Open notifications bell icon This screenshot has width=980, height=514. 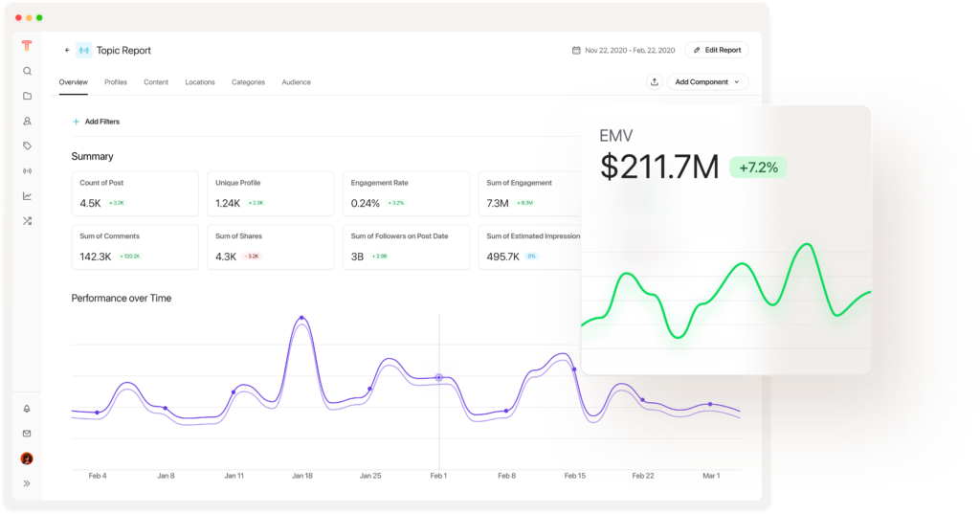tap(27, 409)
